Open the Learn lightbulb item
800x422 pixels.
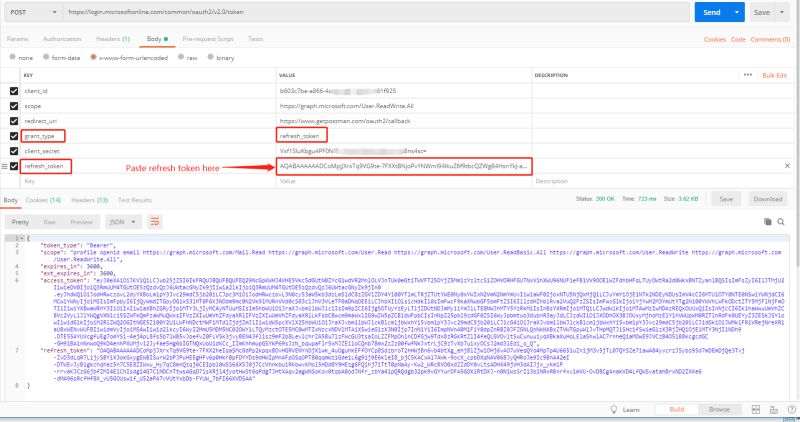tap(625, 409)
